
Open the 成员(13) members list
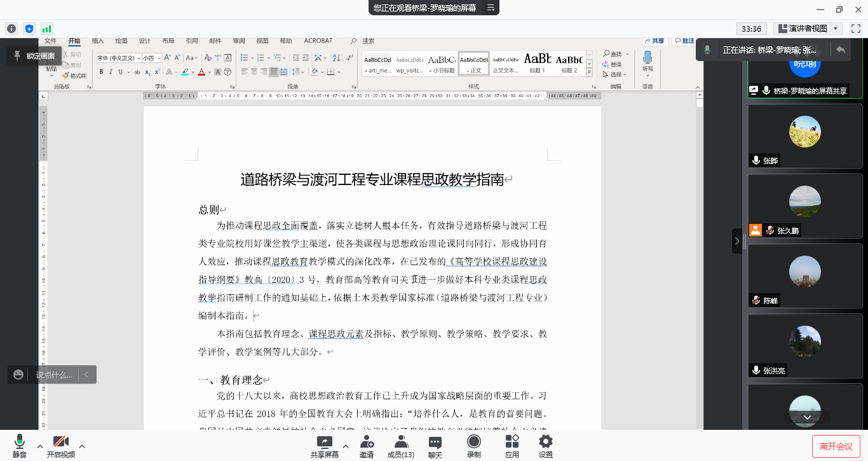click(400, 442)
